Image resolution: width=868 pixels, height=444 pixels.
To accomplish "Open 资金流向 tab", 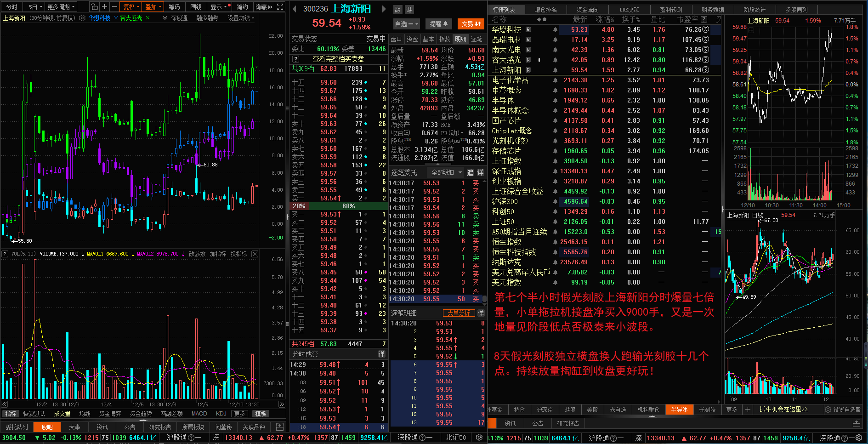I will click(587, 10).
